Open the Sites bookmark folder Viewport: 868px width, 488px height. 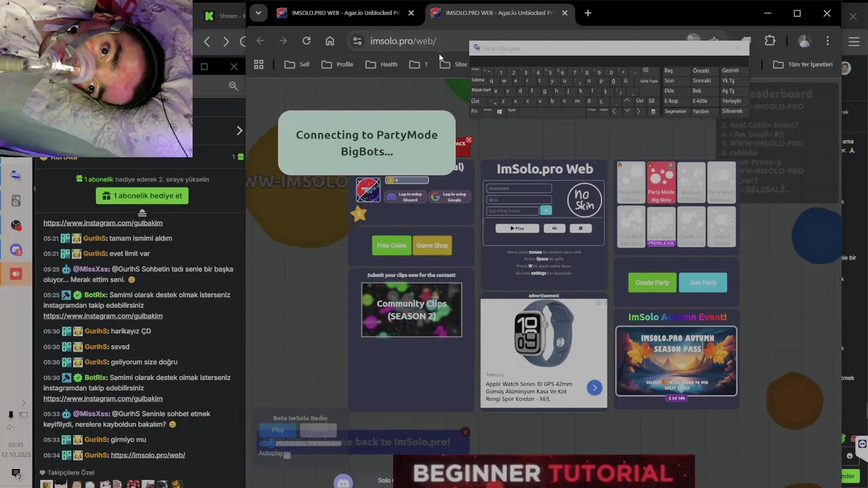pos(454,64)
